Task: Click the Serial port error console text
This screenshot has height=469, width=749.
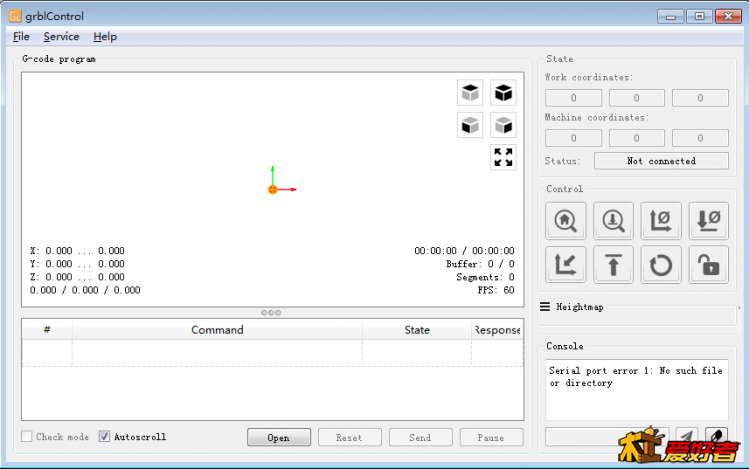Action: coord(635,376)
